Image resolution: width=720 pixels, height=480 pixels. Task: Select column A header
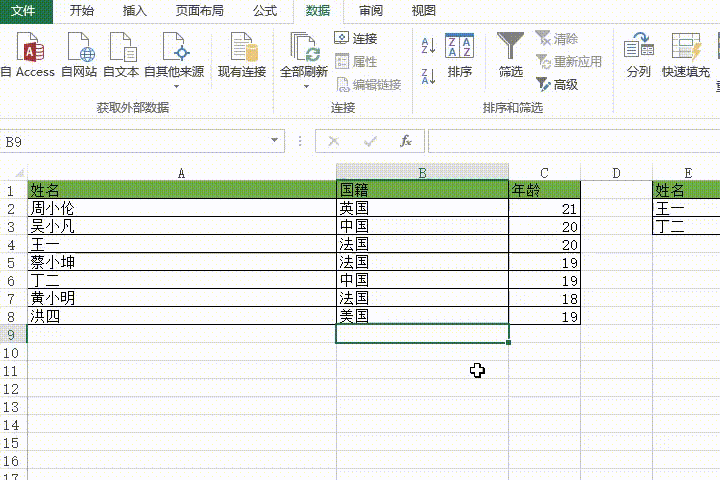point(181,173)
